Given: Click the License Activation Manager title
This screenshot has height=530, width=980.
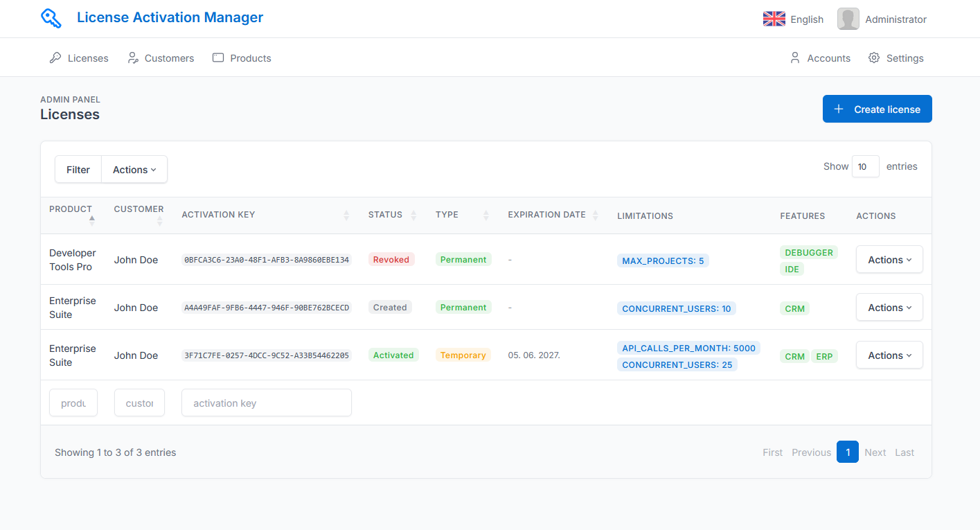Looking at the screenshot, I should 170,17.
